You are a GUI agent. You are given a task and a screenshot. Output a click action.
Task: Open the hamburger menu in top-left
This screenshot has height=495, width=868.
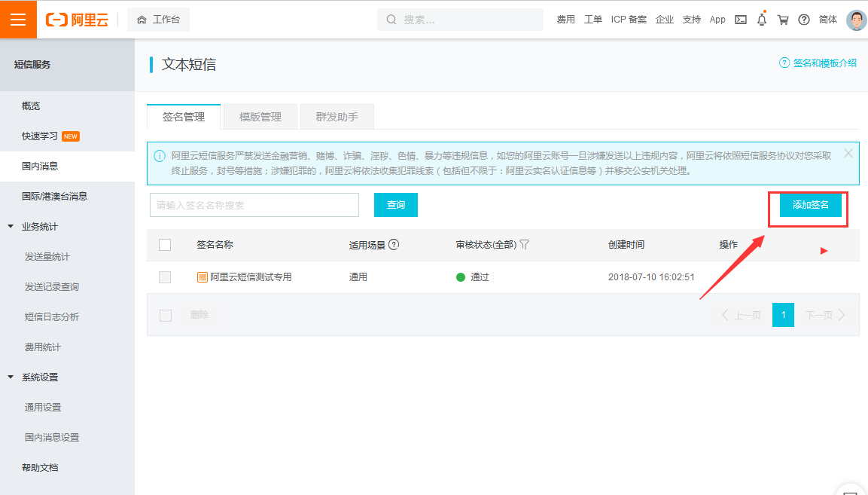pos(18,20)
